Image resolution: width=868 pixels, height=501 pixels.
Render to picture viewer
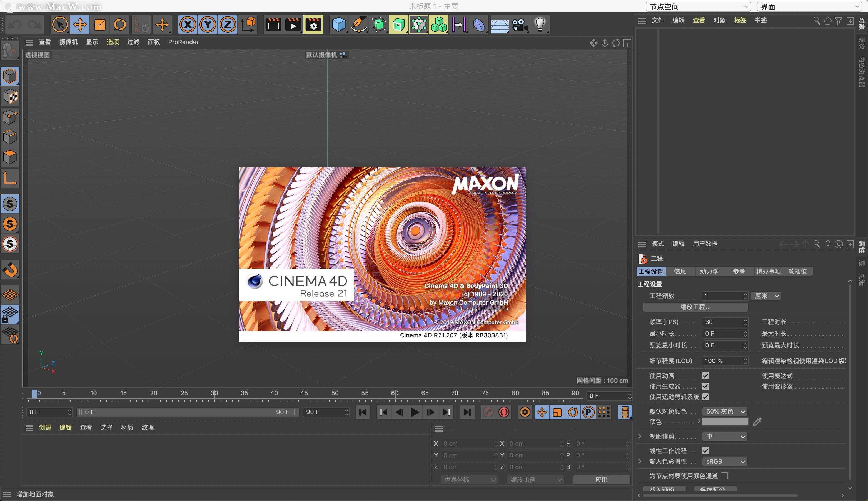pos(293,24)
